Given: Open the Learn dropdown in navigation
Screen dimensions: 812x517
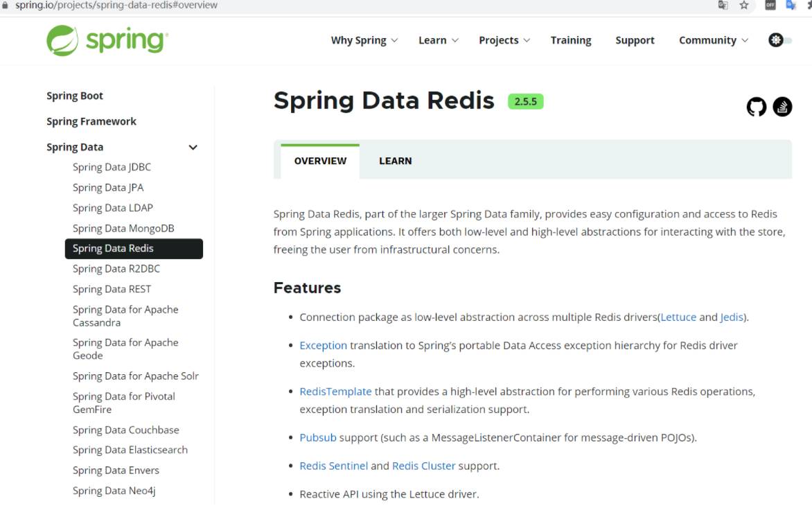Looking at the screenshot, I should 439,40.
